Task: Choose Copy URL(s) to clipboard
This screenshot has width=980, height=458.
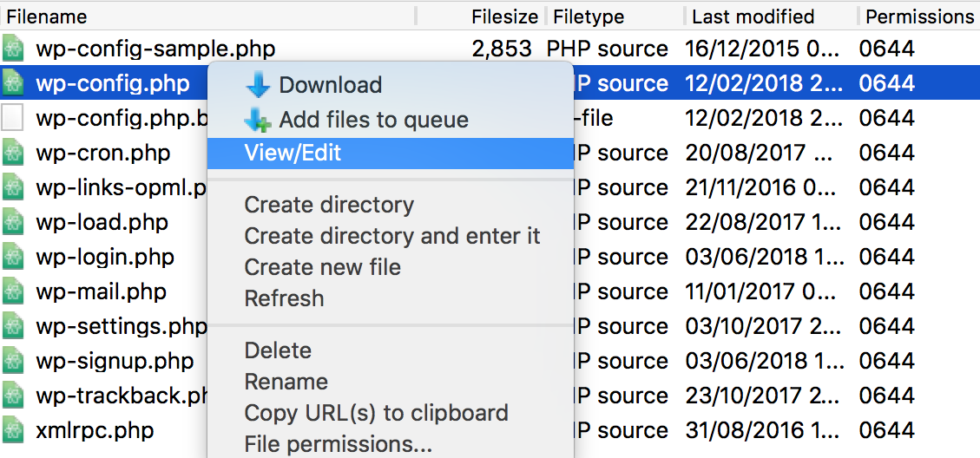Action: (x=391, y=413)
